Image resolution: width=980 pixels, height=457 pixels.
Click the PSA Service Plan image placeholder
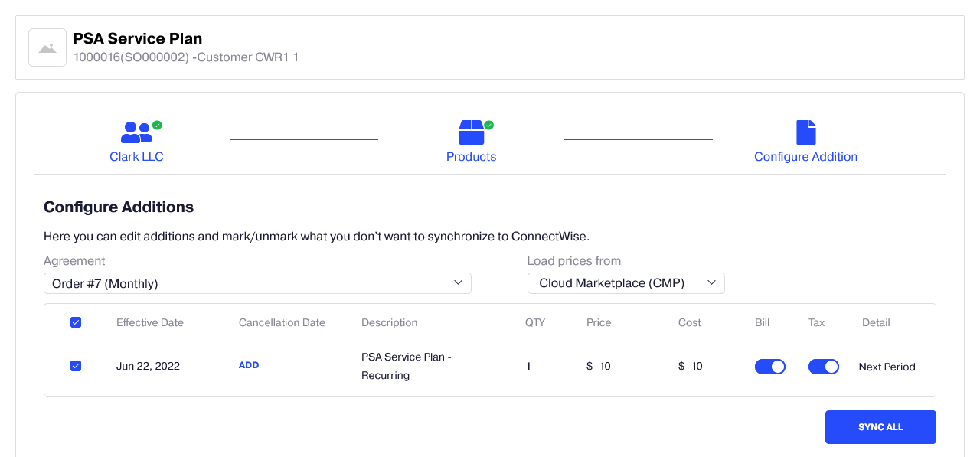click(47, 47)
